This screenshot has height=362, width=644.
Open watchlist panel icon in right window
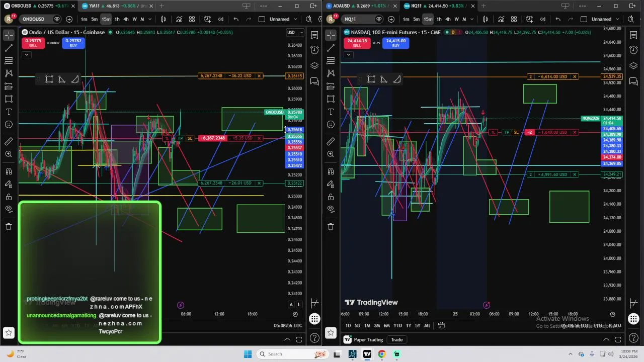coord(633,35)
